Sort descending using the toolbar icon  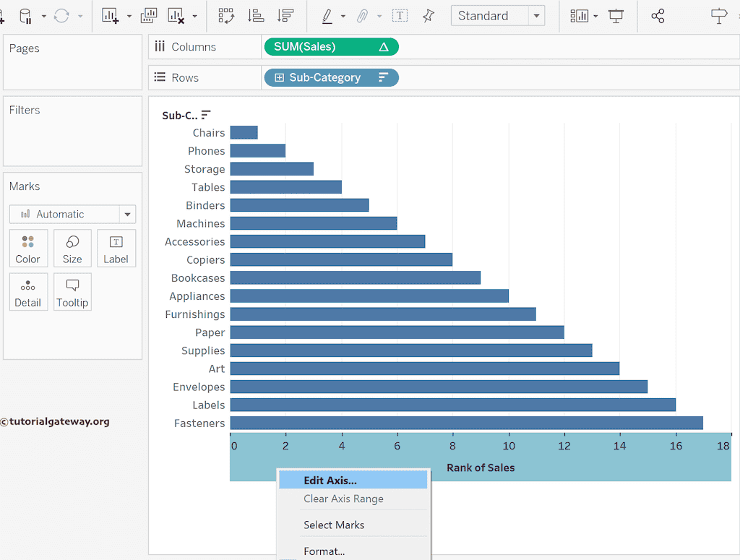285,16
